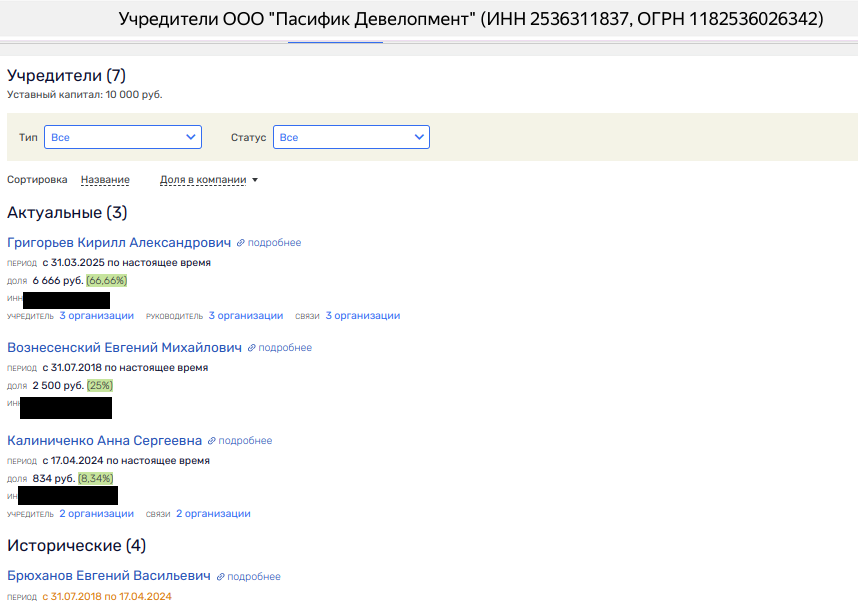
Task: Click the 6 666 руб. share amount
Action: 58,281
